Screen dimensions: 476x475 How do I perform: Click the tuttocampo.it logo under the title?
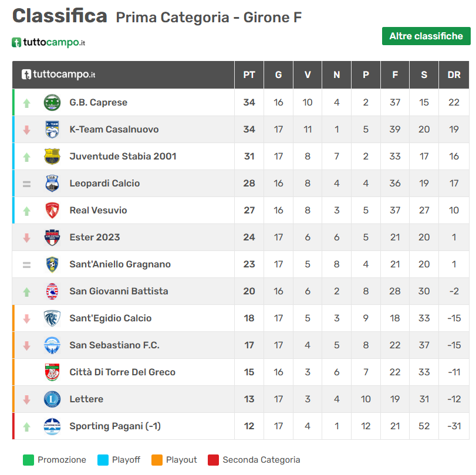click(49, 42)
